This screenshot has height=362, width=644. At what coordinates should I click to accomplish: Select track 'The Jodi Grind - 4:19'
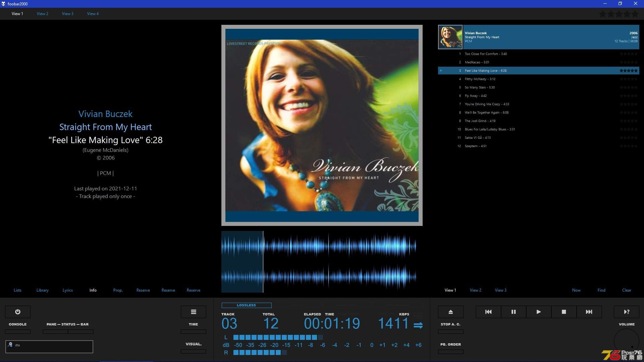[539, 121]
